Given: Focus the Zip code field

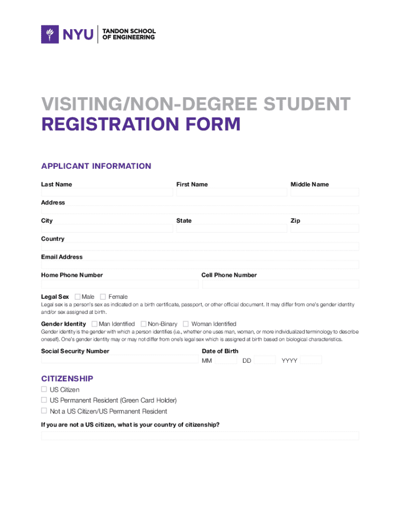Looking at the screenshot, I should point(325,228).
